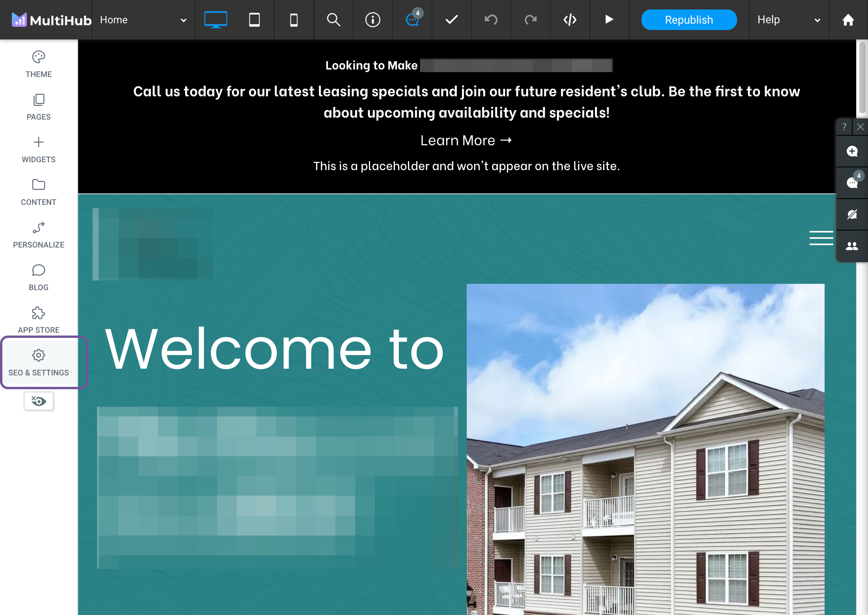Open the site info icon
868x615 pixels.
point(373,20)
